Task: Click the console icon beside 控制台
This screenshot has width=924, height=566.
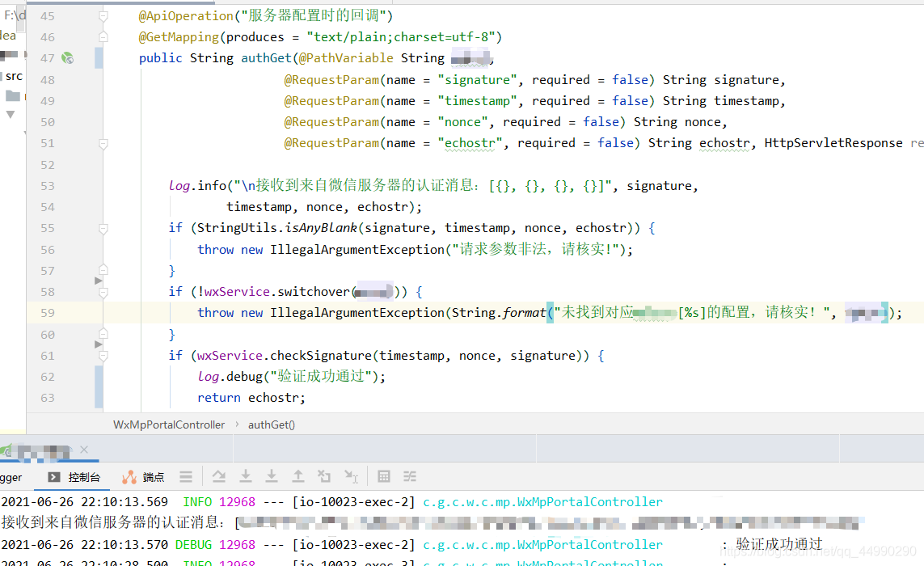Action: [x=54, y=477]
